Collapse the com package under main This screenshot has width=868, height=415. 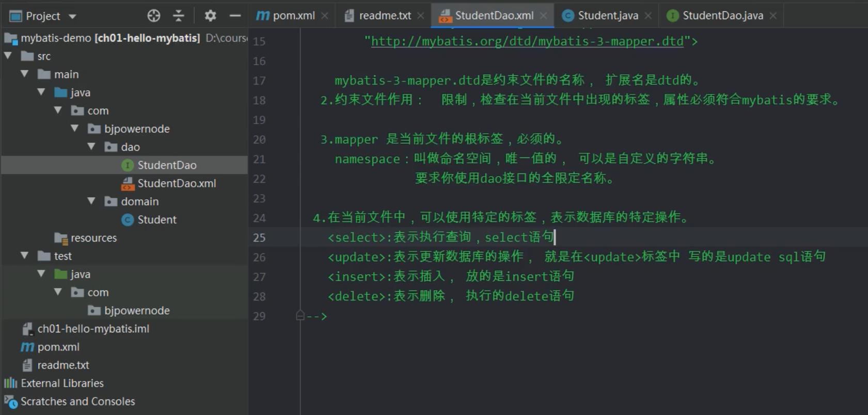[58, 110]
